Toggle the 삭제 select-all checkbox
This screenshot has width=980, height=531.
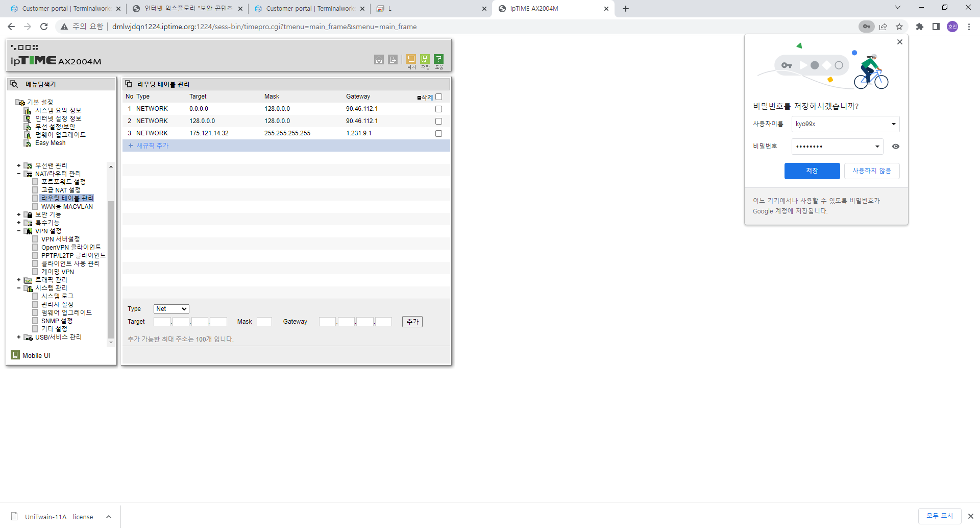pyautogui.click(x=438, y=96)
